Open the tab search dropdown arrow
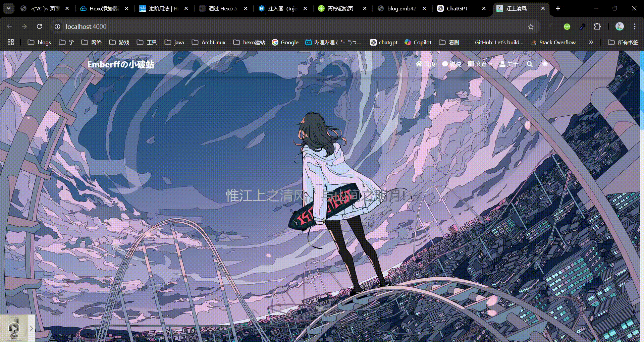This screenshot has width=644, height=342. [x=9, y=8]
